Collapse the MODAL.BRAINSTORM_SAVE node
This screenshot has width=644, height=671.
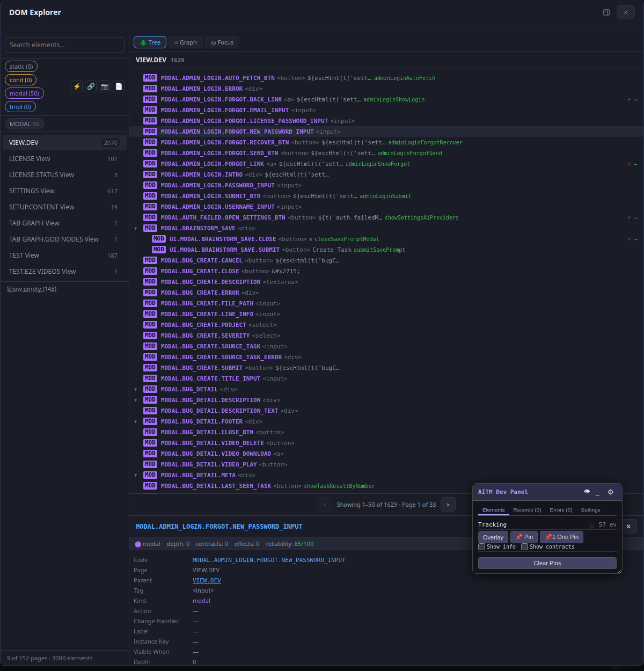(x=136, y=229)
